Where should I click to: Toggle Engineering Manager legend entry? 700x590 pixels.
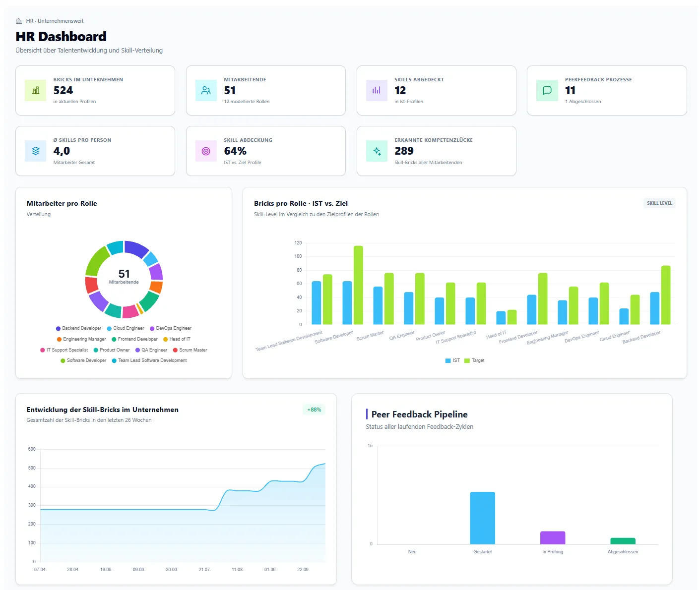pos(81,339)
